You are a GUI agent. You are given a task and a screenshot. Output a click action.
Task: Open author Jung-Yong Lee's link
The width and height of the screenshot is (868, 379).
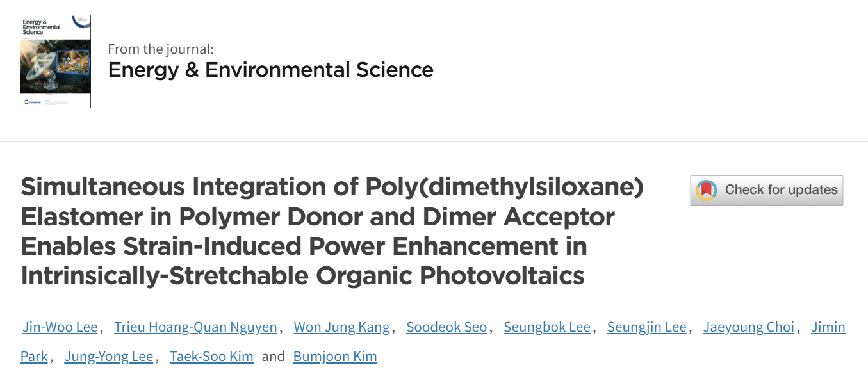point(109,356)
